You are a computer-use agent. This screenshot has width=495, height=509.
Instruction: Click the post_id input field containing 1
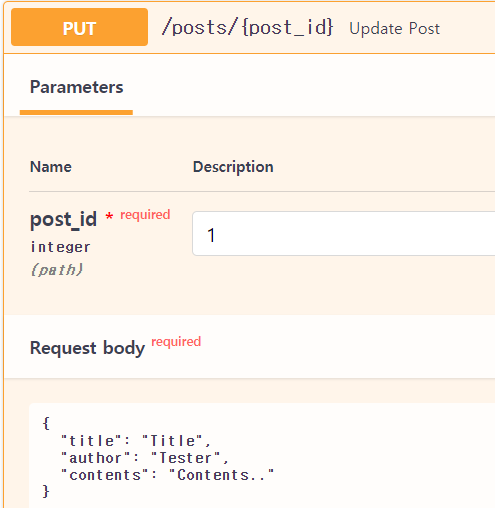344,234
